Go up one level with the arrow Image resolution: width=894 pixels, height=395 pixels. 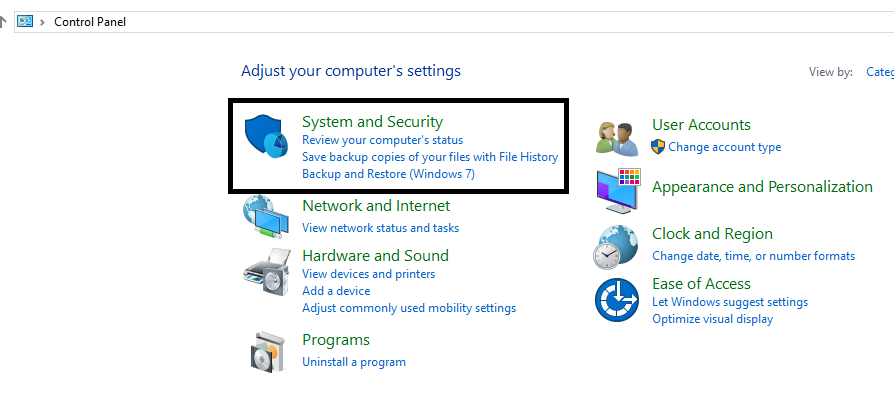click(x=3, y=22)
